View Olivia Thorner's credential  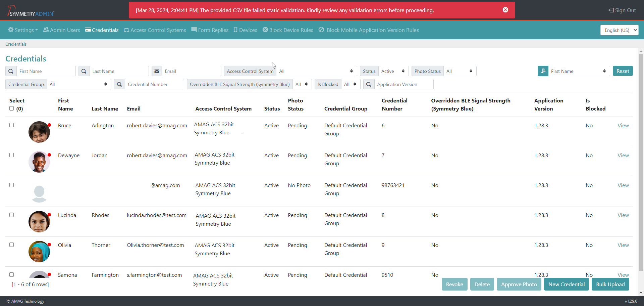point(623,245)
